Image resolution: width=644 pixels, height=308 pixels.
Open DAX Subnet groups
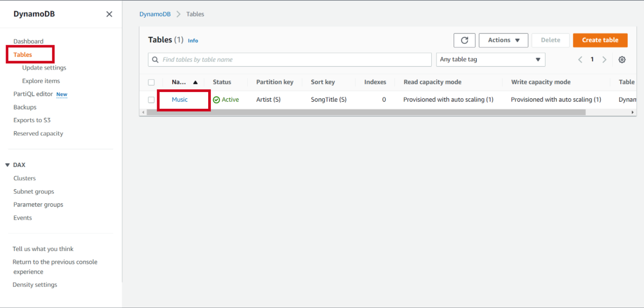pos(34,192)
